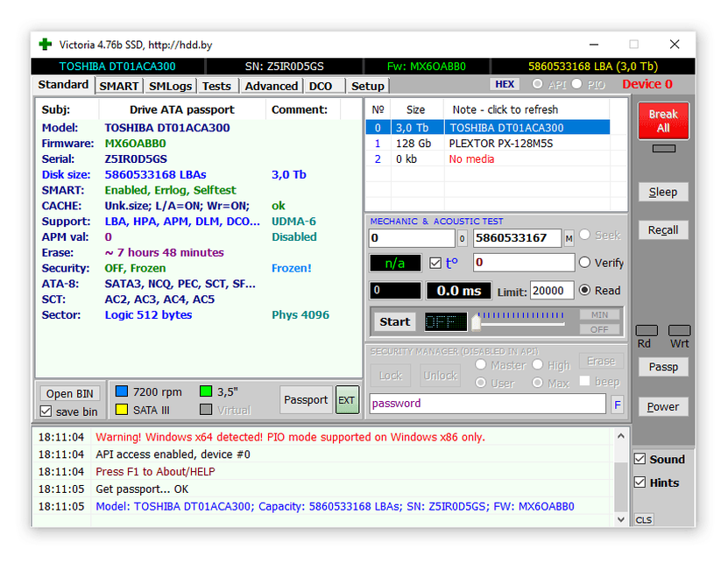Image resolution: width=728 pixels, height=563 pixels.
Task: Toggle the temperature t° checkbox
Action: [435, 263]
